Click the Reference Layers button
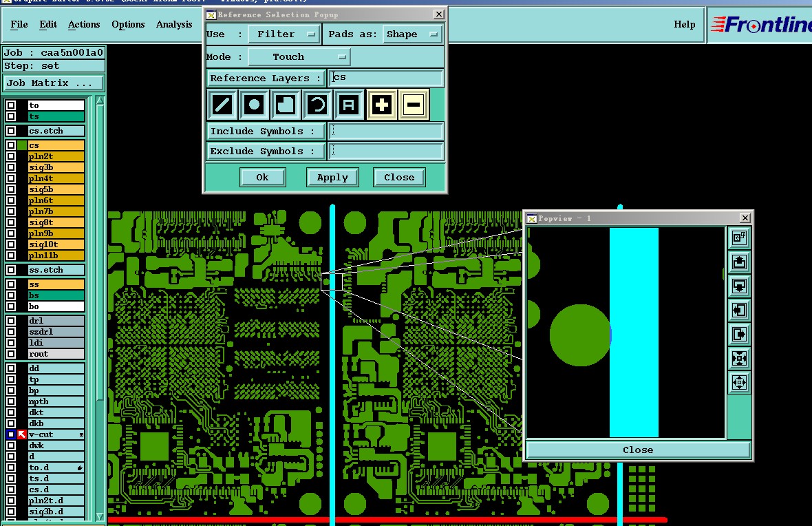 click(266, 78)
